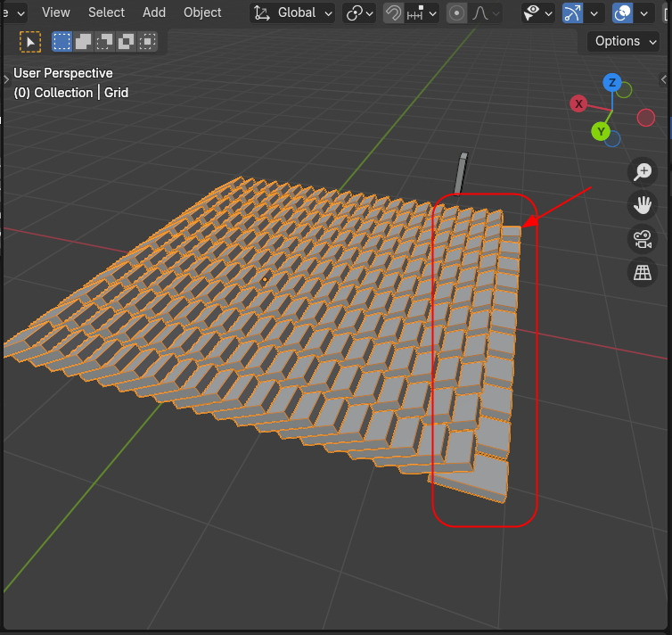Click the zoom view magnifier button
Screen dimensions: 672x635
coord(643,171)
